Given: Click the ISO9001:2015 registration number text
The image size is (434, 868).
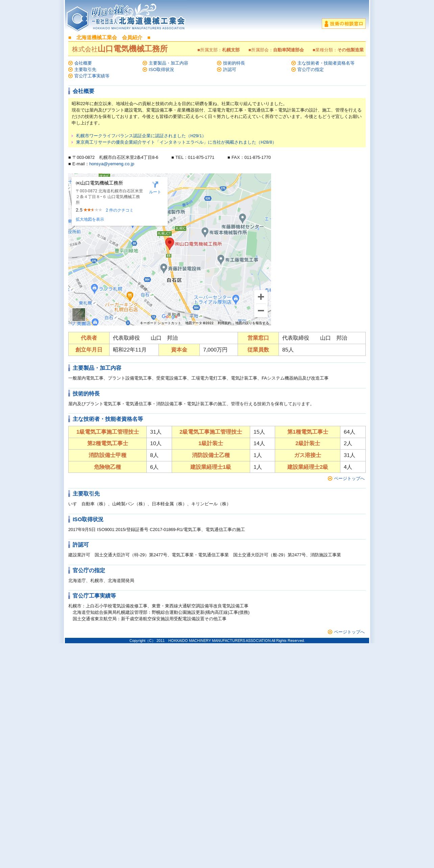Looking at the screenshot, I should coord(156,530).
